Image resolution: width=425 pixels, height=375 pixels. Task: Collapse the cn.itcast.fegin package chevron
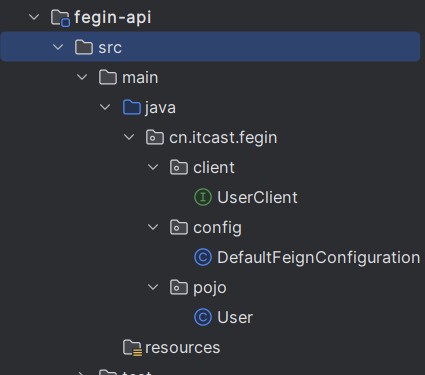[x=129, y=137]
